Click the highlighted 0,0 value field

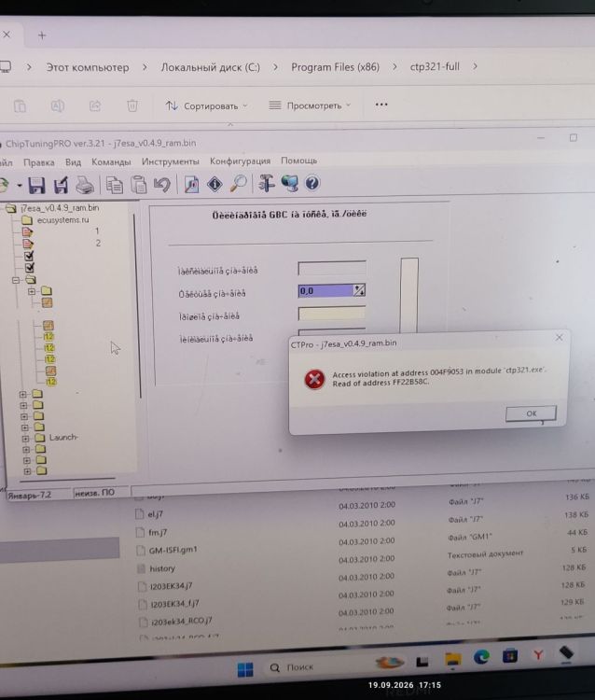pyautogui.click(x=326, y=291)
